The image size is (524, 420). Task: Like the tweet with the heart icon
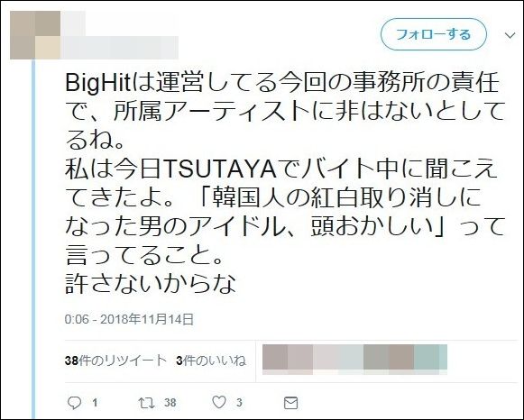[219, 402]
